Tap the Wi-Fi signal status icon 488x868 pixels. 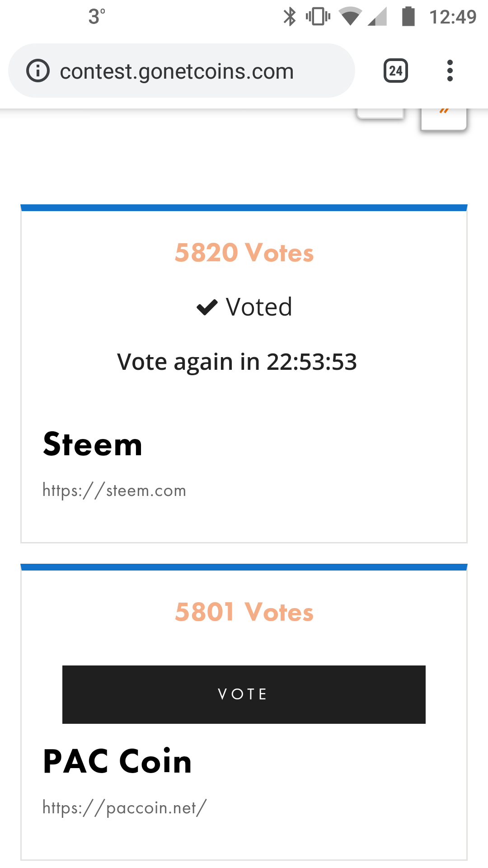pyautogui.click(x=350, y=17)
